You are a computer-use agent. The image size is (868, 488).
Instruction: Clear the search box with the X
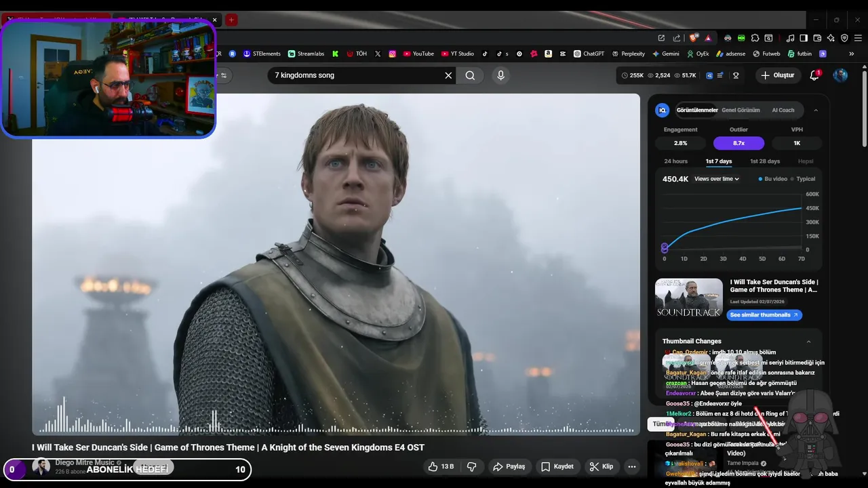point(448,75)
